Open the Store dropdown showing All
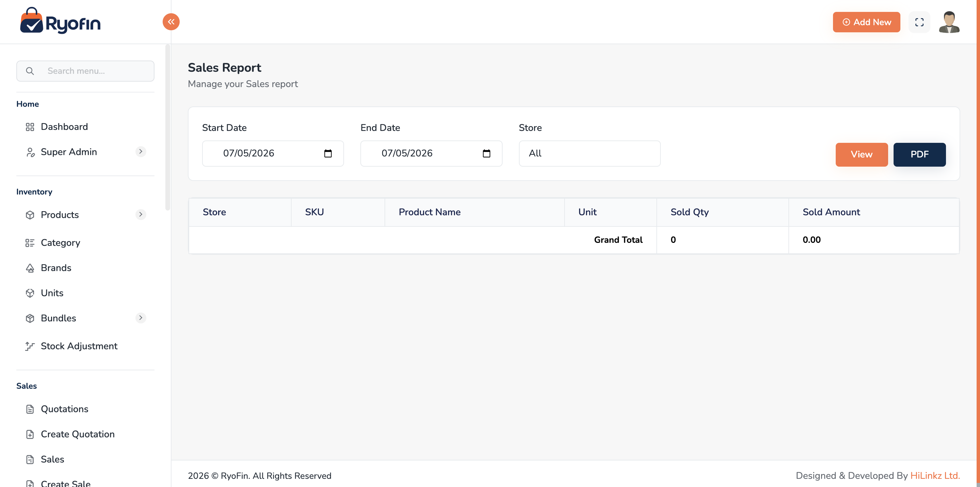The height and width of the screenshot is (487, 980). point(589,154)
